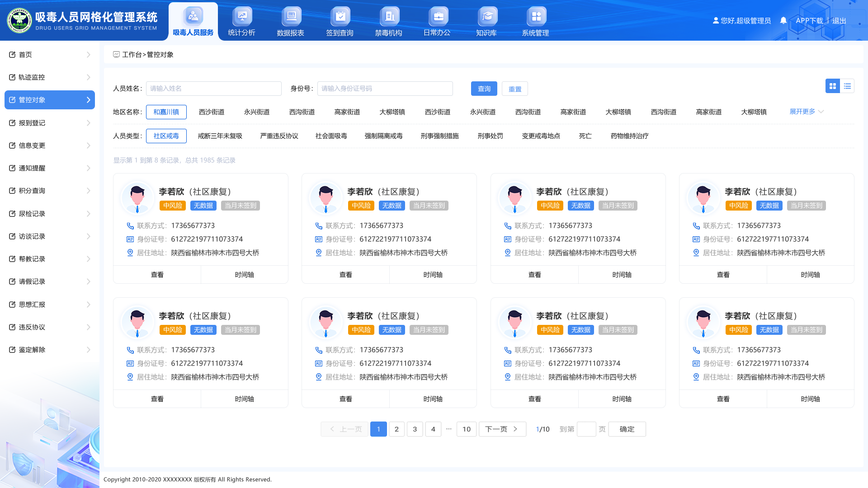The image size is (868, 488).
Task: Click the 通知提醒 sidebar icon
Action: (12, 168)
